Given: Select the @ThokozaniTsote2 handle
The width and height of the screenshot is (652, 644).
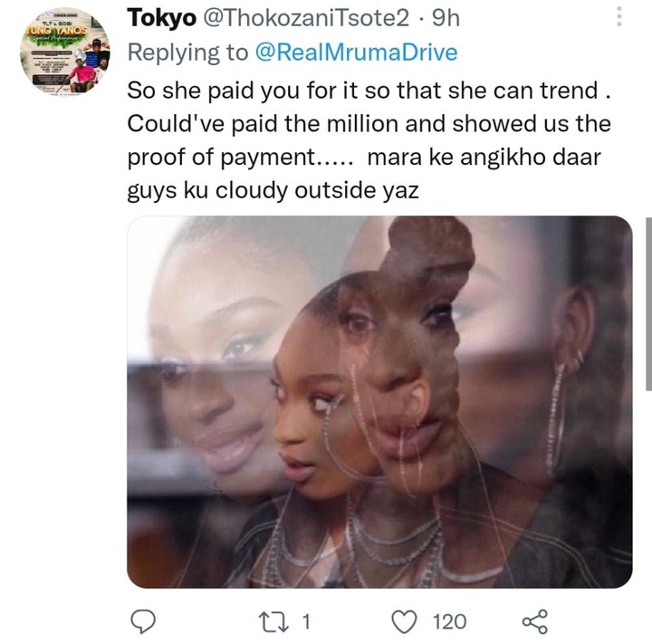Looking at the screenshot, I should pyautogui.click(x=305, y=18).
